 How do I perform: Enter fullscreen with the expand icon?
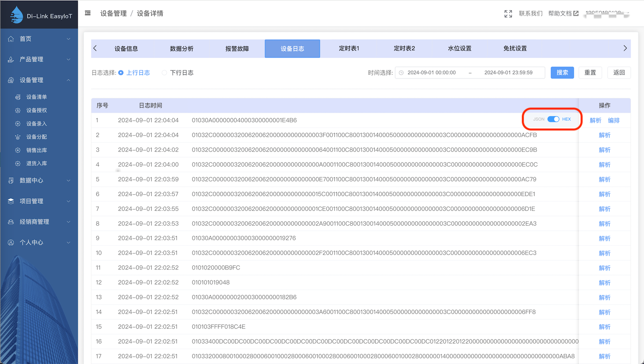(508, 14)
